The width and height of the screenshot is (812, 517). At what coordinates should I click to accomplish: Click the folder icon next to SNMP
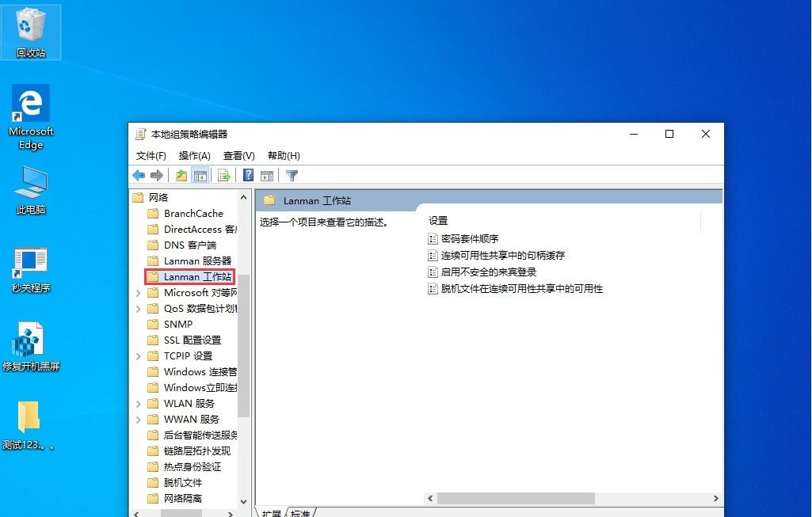point(153,324)
